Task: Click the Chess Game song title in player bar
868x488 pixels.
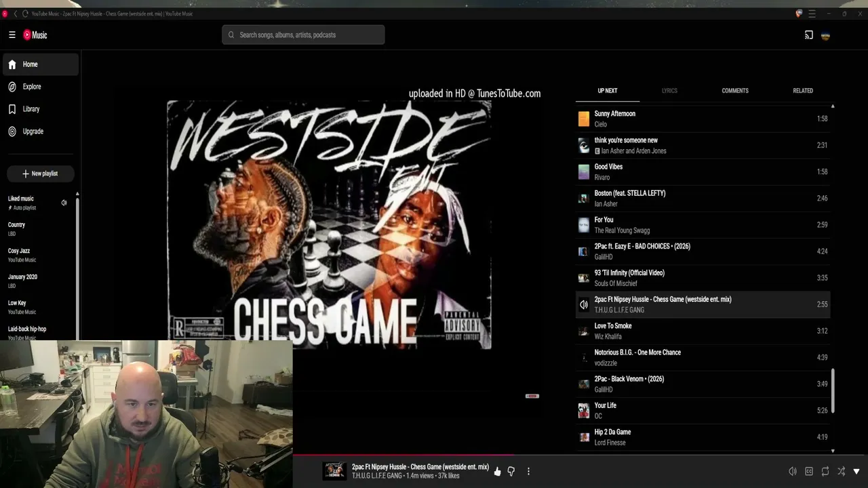Action: pyautogui.click(x=420, y=467)
